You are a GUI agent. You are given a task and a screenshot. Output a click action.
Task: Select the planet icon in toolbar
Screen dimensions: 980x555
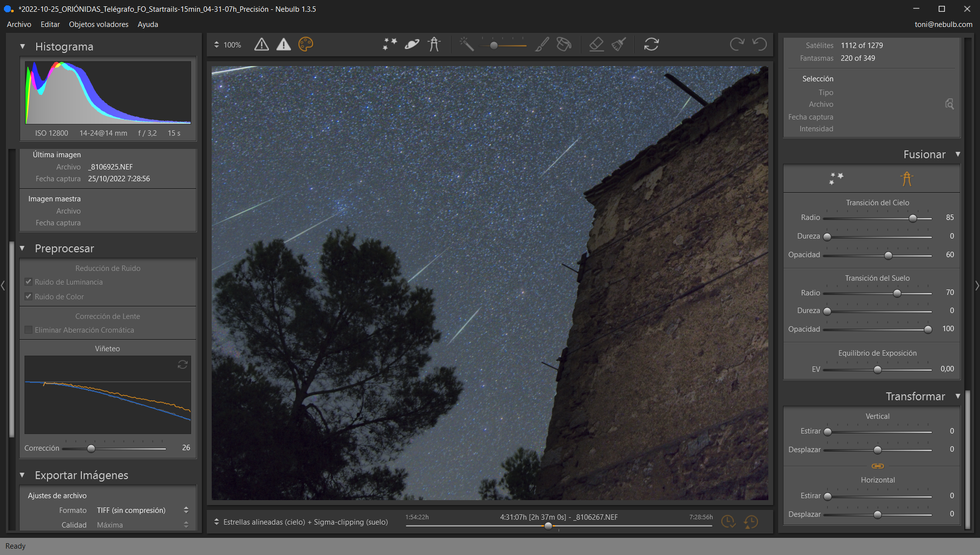click(x=412, y=45)
